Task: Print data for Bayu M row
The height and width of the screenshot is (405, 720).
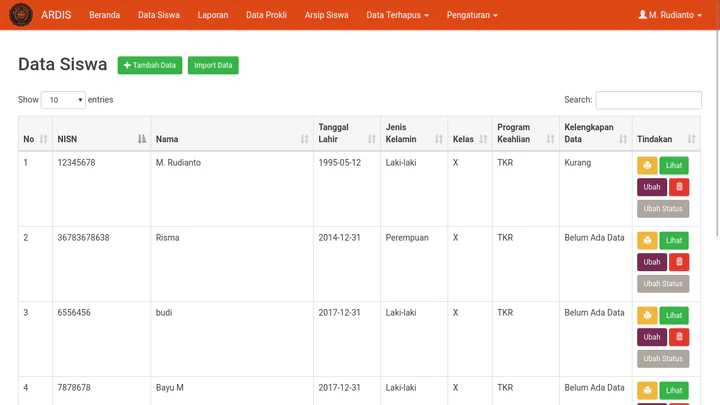Action: (x=647, y=390)
